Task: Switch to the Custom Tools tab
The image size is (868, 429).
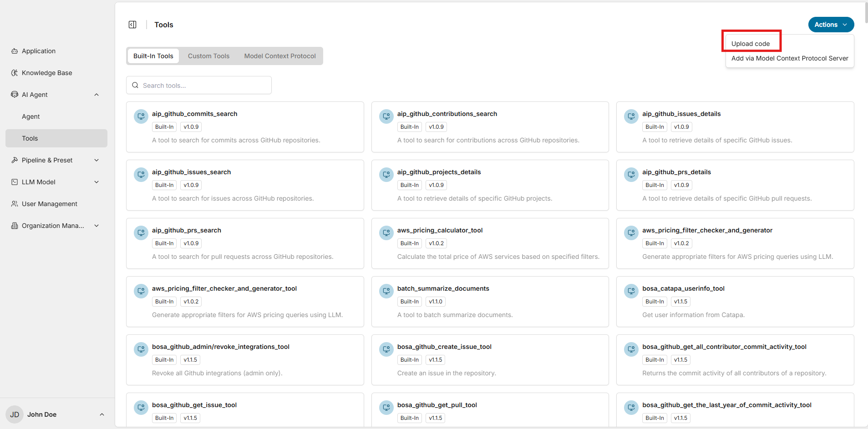Action: tap(208, 56)
